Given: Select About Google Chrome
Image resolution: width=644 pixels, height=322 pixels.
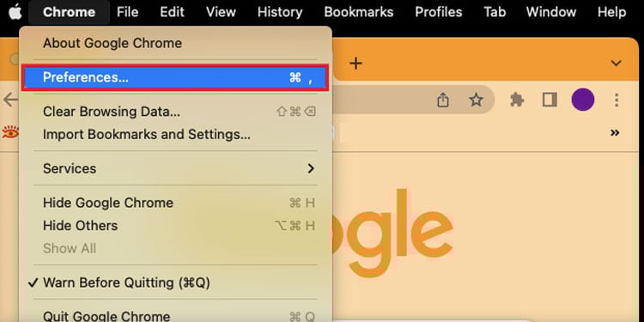Looking at the screenshot, I should [x=175, y=43].
